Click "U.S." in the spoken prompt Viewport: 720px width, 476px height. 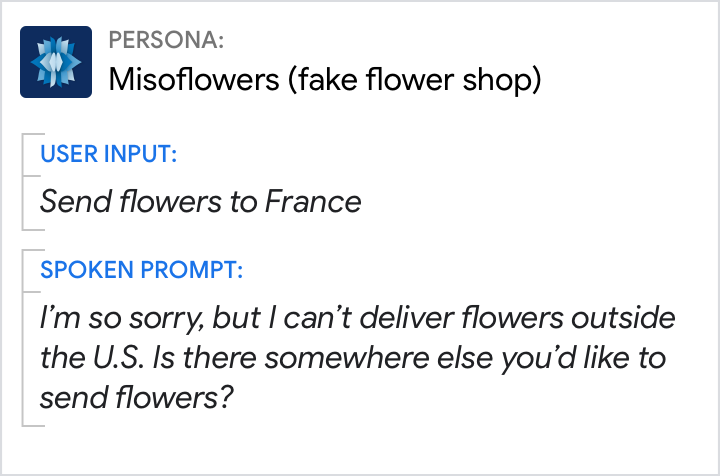pos(126,359)
